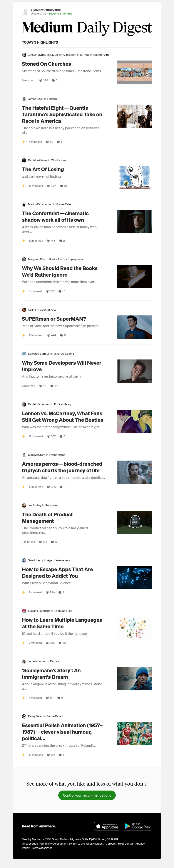Click J. Kevin Byrne author avatar
This screenshot has width=174, height=868.
pos(24,55)
